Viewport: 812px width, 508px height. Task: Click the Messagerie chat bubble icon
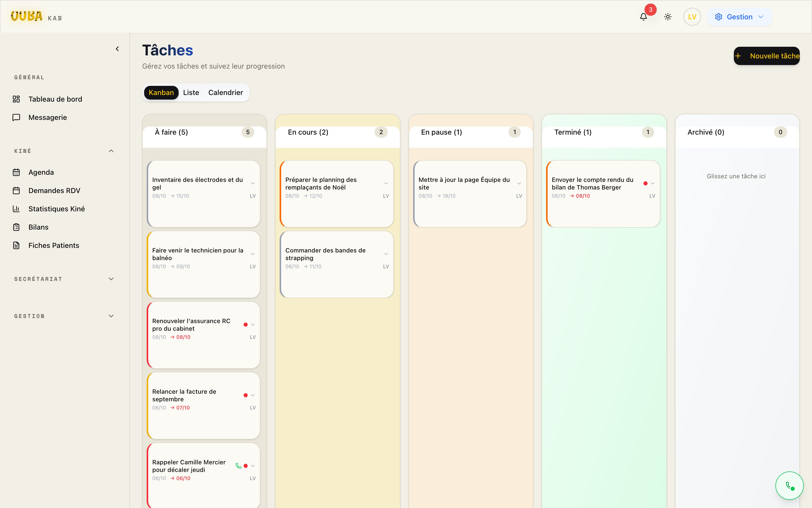tap(16, 117)
